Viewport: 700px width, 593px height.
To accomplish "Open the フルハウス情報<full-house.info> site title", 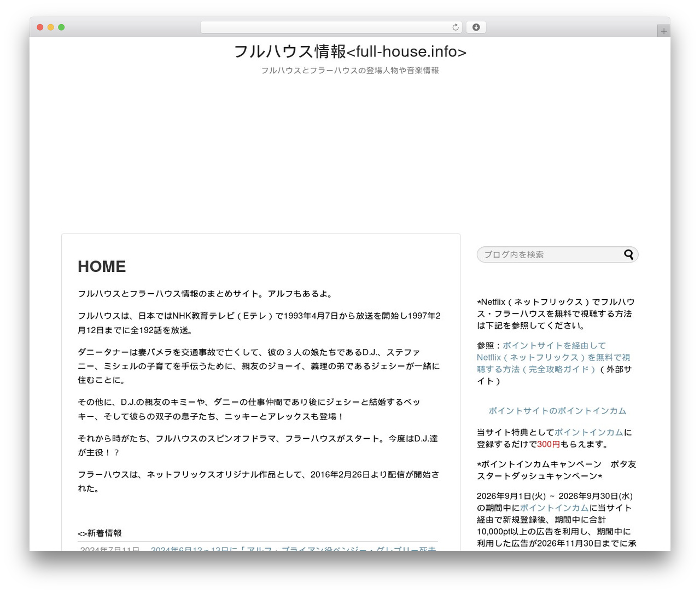I will 350,51.
